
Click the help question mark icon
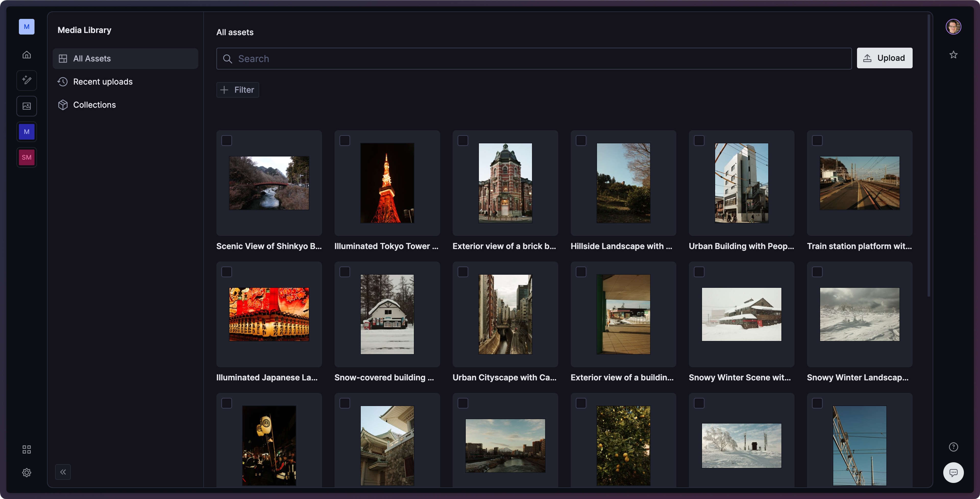pos(953,447)
